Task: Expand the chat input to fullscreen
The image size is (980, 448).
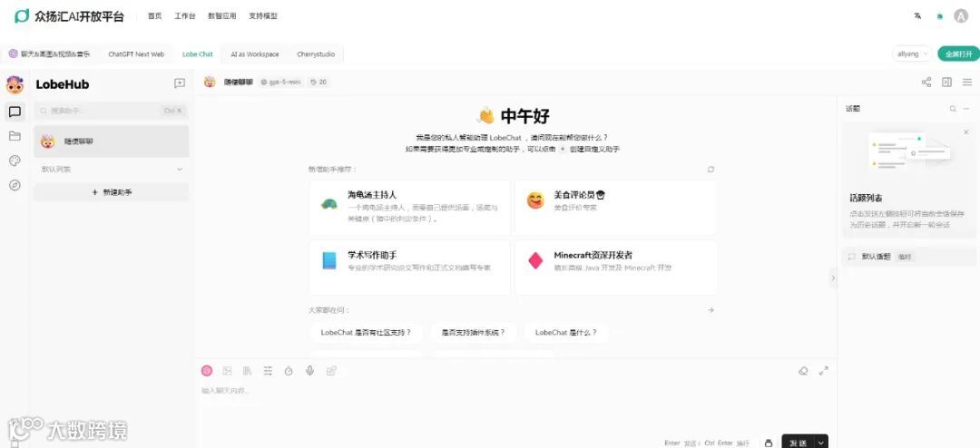Action: click(x=824, y=371)
